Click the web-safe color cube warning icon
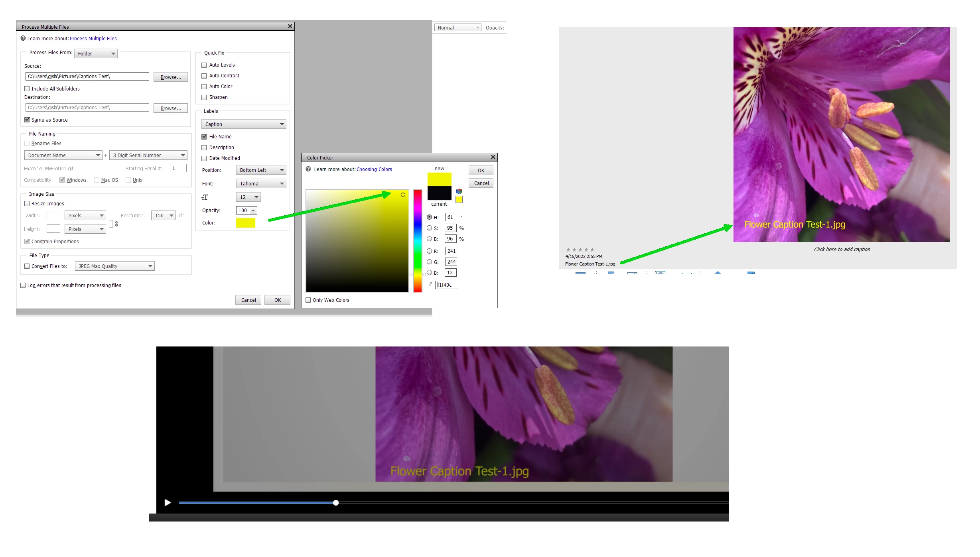 459,191
